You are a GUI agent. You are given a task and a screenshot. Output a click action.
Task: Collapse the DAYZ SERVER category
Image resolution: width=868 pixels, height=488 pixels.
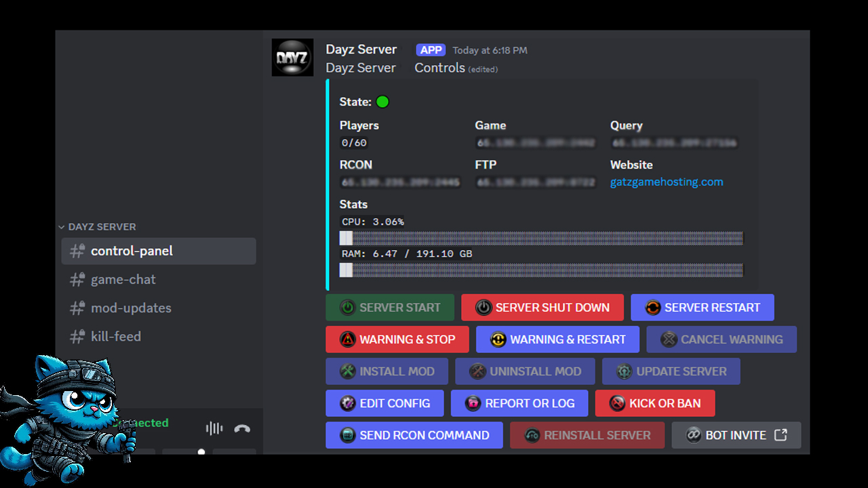tap(97, 226)
